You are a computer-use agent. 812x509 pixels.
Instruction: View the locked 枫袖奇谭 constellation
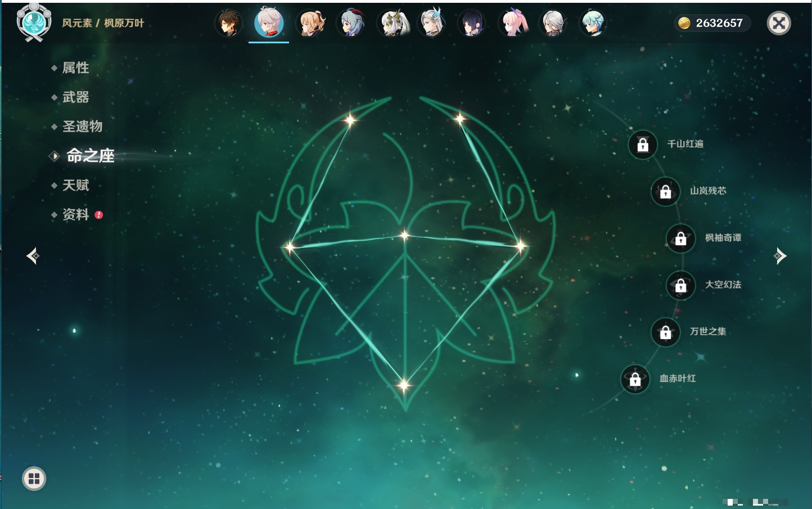click(681, 238)
